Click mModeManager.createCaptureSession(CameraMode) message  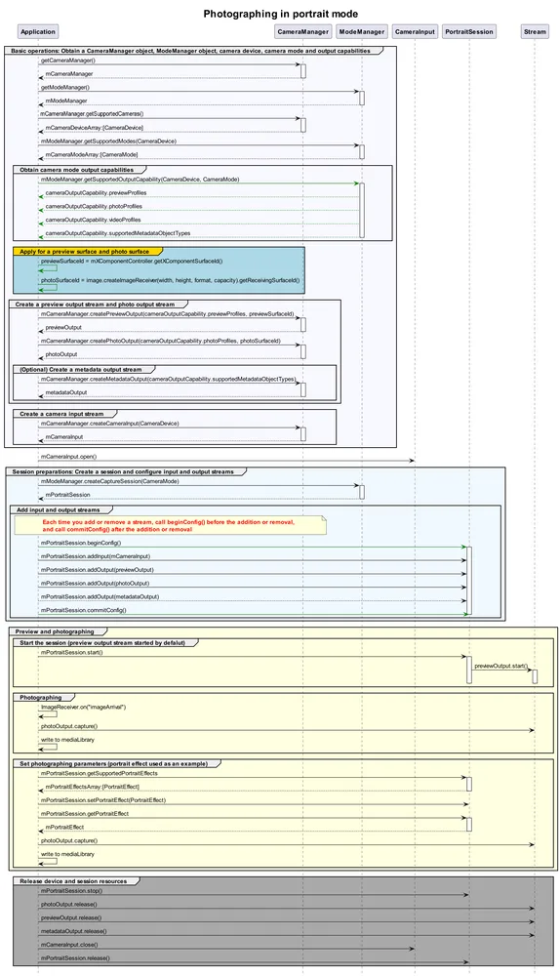click(x=109, y=482)
